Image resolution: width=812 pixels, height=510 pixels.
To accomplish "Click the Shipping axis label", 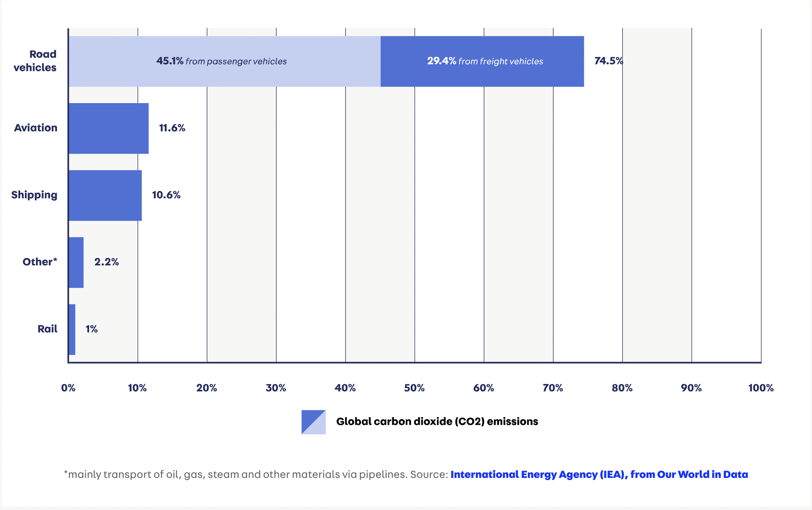I will click(x=34, y=195).
